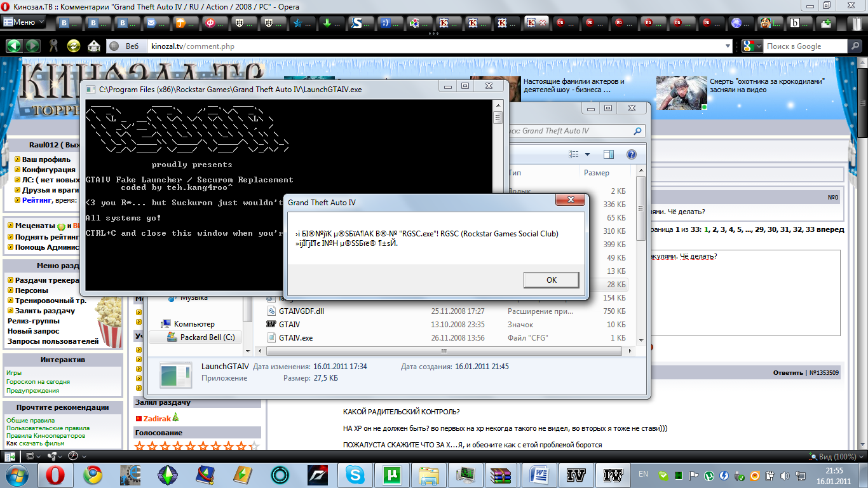Open uTorrent from the taskbar
Image resolution: width=868 pixels, height=488 pixels.
393,475
